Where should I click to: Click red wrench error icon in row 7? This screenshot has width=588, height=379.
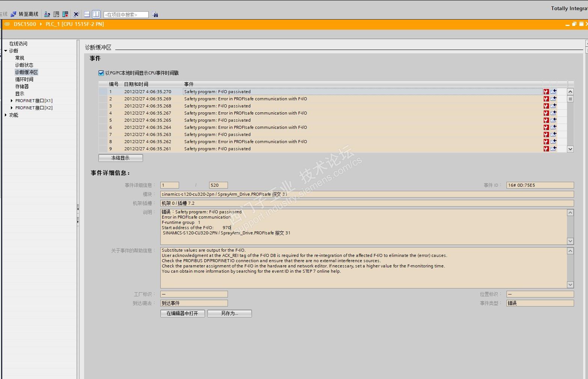coord(546,134)
